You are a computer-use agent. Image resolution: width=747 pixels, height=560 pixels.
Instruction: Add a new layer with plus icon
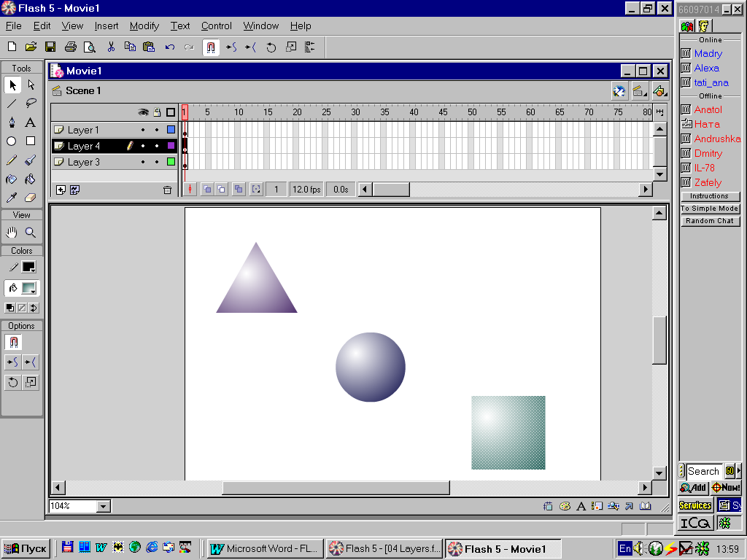click(x=61, y=190)
